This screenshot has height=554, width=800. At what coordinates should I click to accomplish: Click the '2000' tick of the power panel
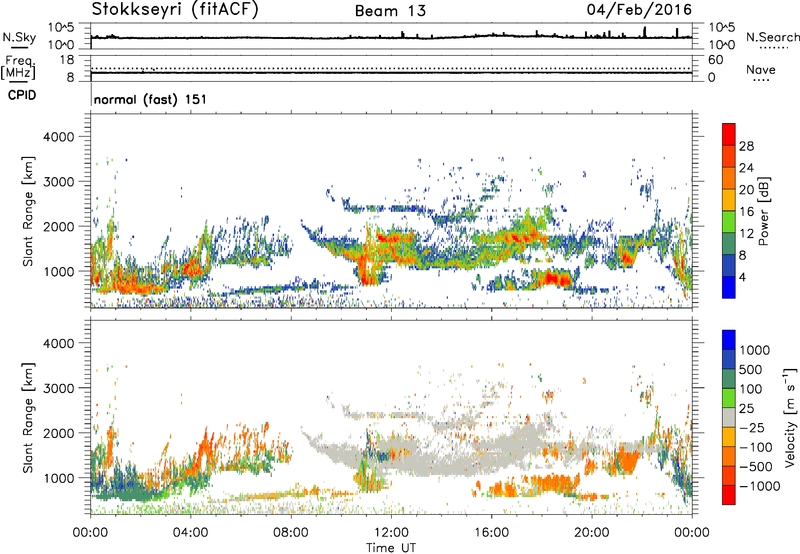pos(59,226)
